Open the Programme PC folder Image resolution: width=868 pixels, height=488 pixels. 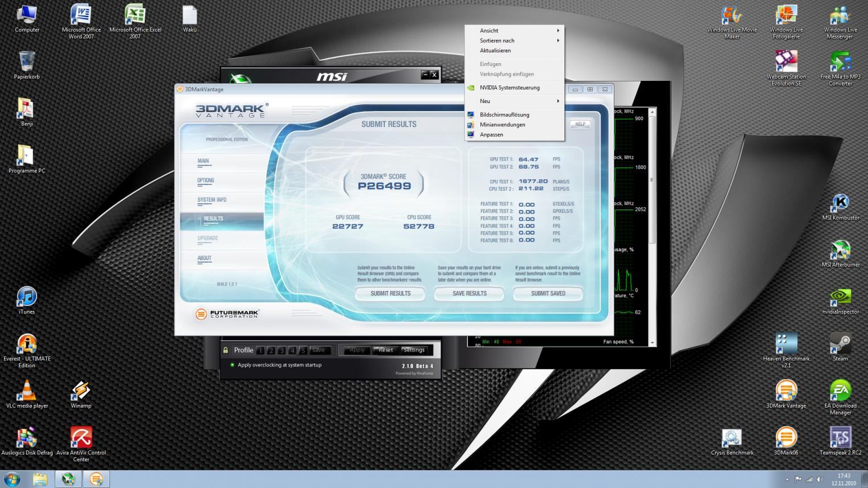point(27,159)
